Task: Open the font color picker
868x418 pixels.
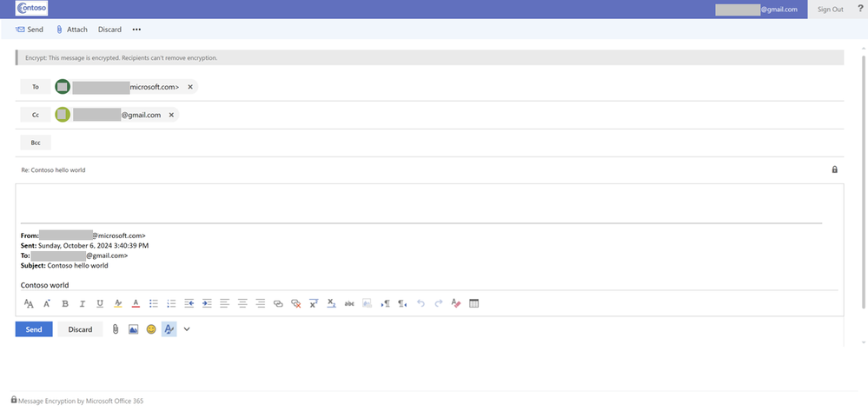Action: pyautogui.click(x=136, y=303)
